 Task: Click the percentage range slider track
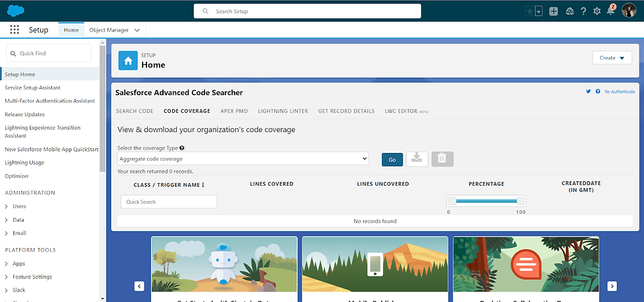tap(486, 201)
